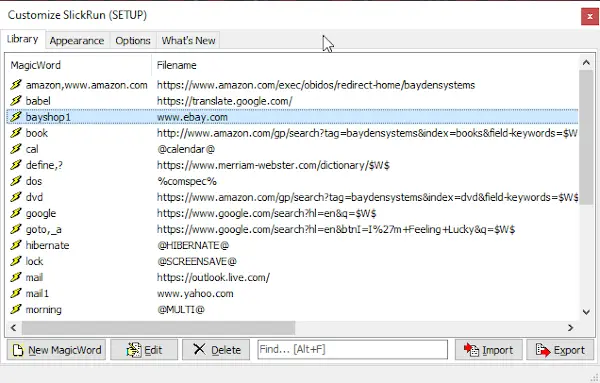Click the lightning icon for lock
This screenshot has width=600, height=383.
16,261
